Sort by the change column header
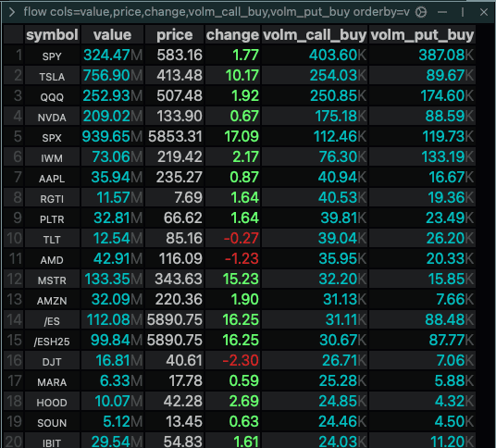The width and height of the screenshot is (496, 448). 232,34
